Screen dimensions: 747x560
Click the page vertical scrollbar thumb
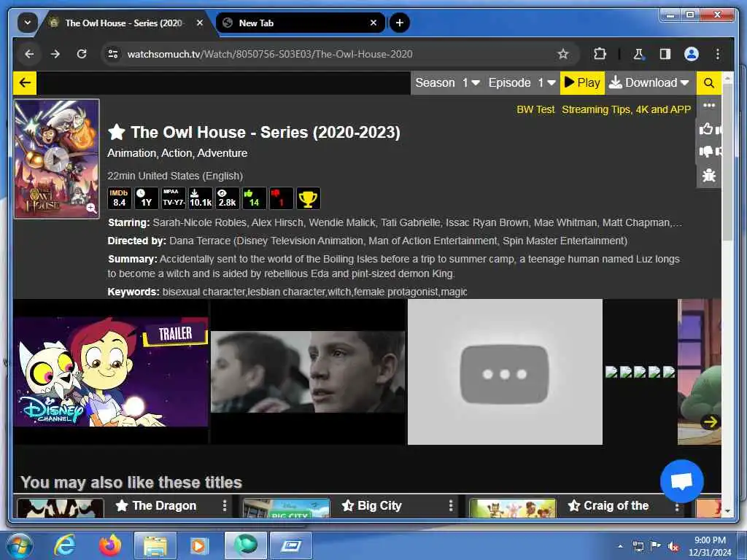[x=727, y=162]
